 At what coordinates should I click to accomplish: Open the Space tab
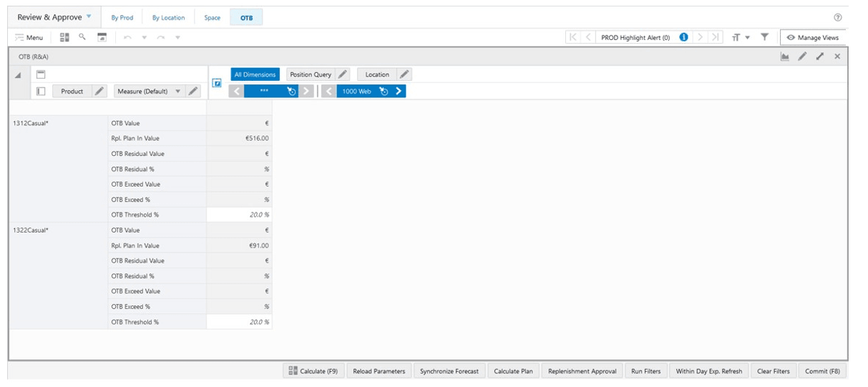[213, 18]
